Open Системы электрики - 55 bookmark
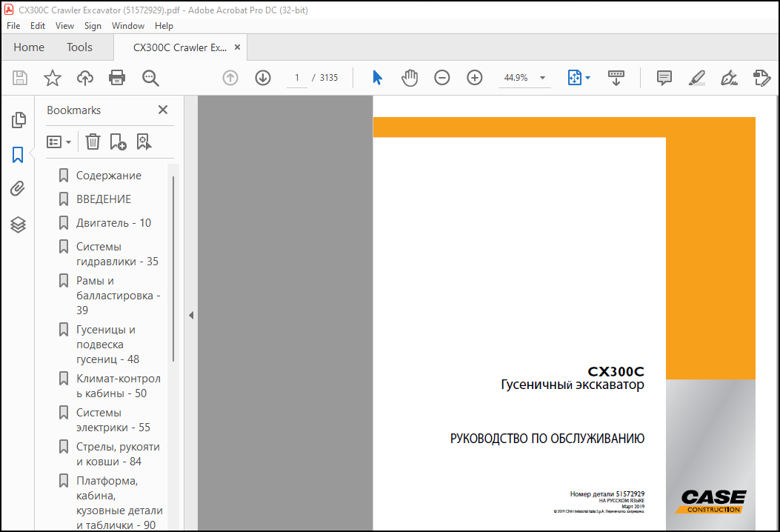The image size is (780, 532). 113,420
